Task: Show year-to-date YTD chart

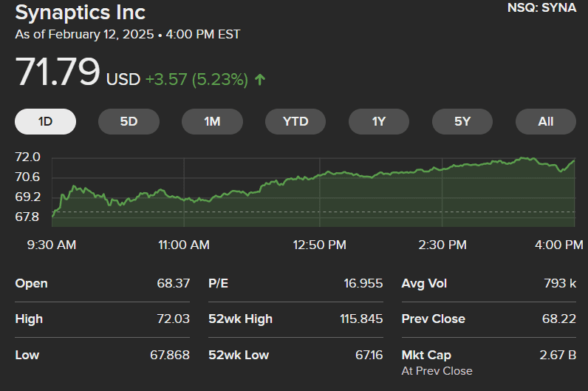Action: pyautogui.click(x=295, y=121)
